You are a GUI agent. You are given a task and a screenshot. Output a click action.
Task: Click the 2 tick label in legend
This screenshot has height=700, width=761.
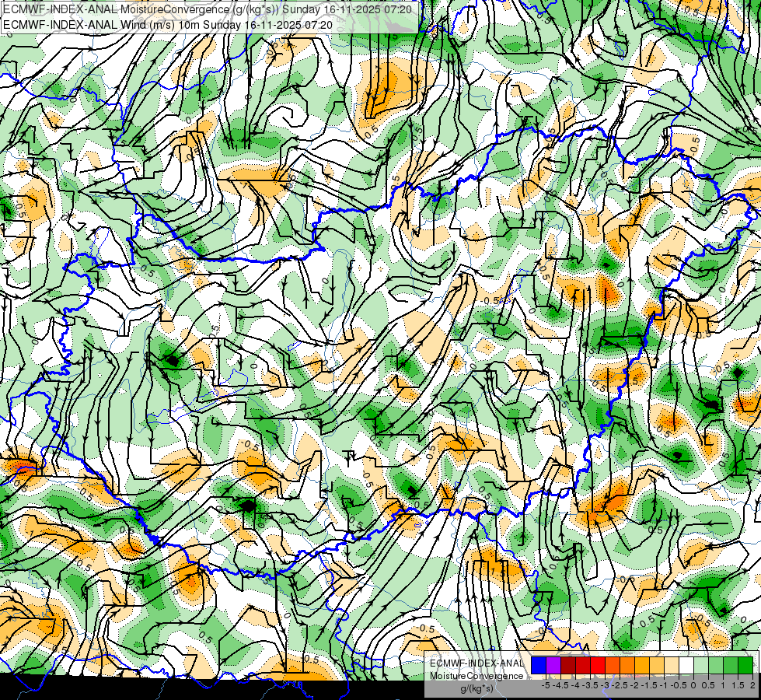[752, 685]
